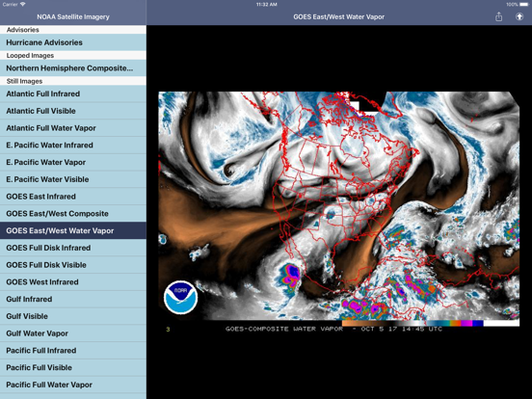This screenshot has width=532, height=399.
Task: View Gulf Visible image
Action: click(x=73, y=316)
